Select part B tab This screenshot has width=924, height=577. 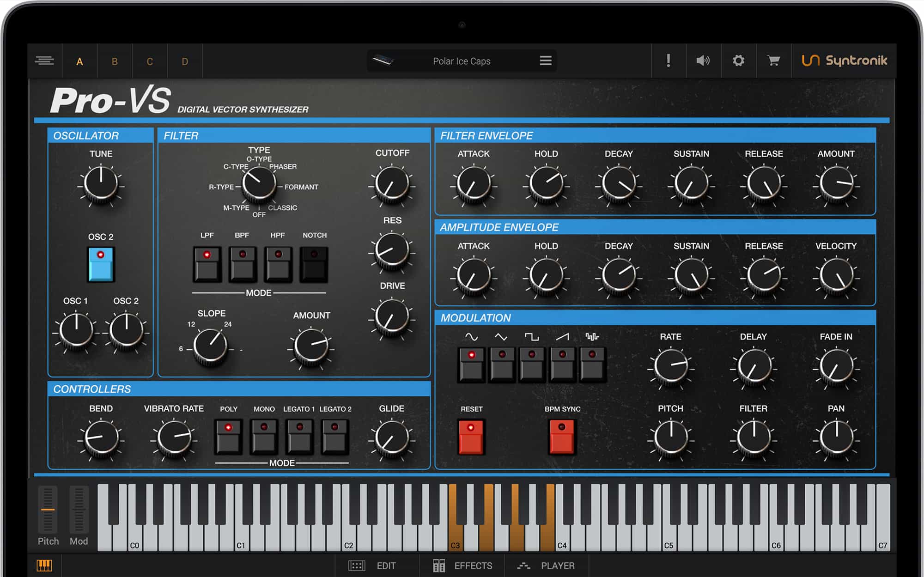click(x=115, y=61)
